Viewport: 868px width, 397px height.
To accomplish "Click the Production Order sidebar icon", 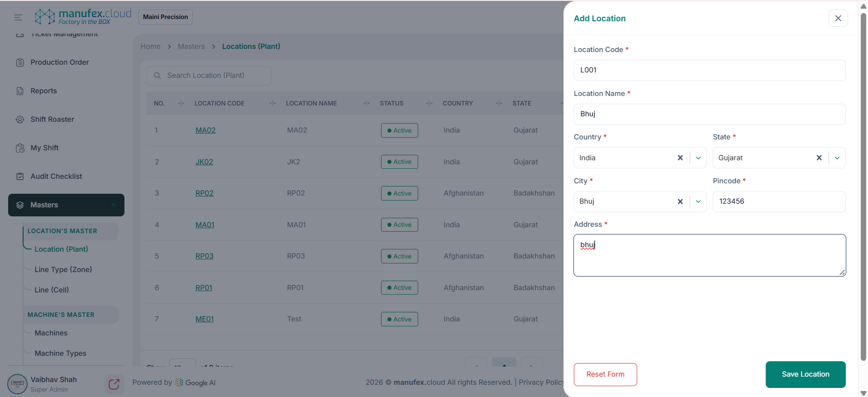I will pyautogui.click(x=20, y=62).
